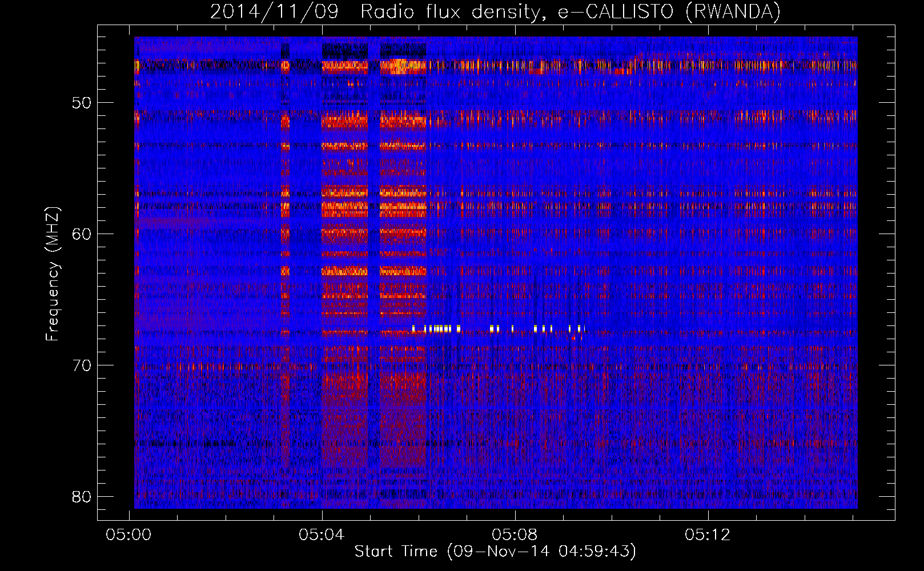Click the 05:08 time tick label
The width and height of the screenshot is (924, 571).
(x=515, y=534)
